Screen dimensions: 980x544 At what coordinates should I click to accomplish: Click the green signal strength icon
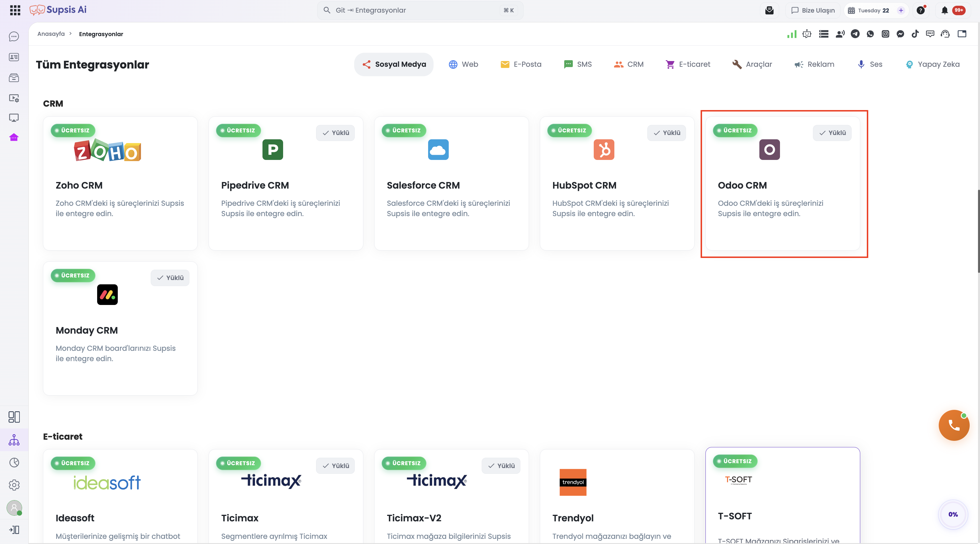pos(792,34)
